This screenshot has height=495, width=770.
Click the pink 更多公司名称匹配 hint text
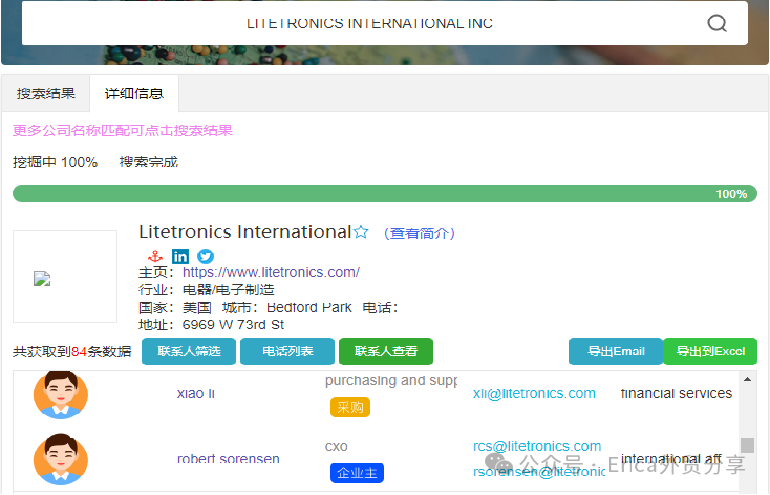(123, 131)
